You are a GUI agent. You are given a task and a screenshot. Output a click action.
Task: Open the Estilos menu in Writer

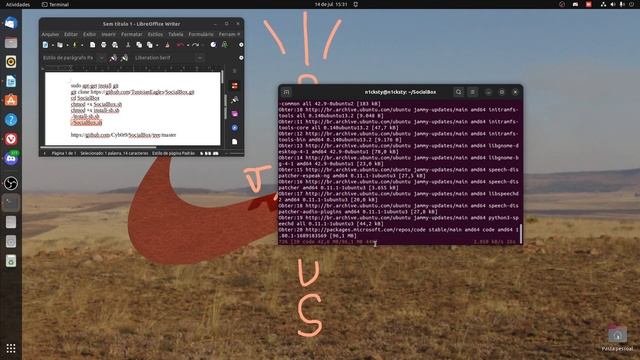tap(155, 34)
